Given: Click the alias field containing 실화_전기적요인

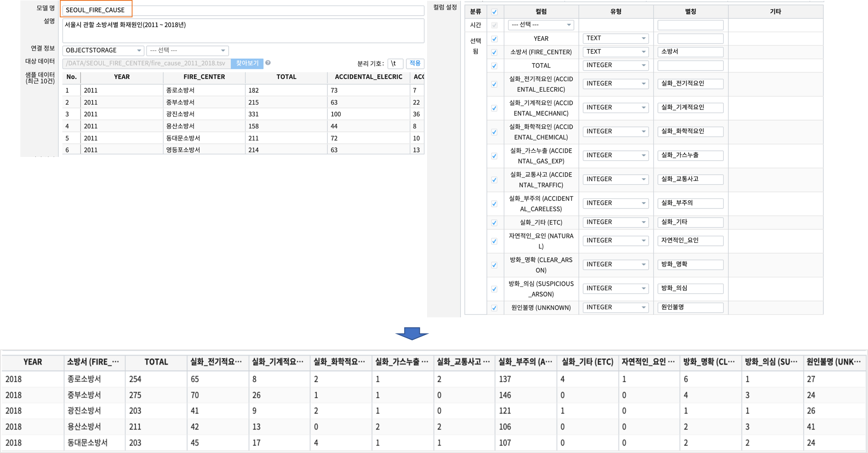Looking at the screenshot, I should pos(690,84).
